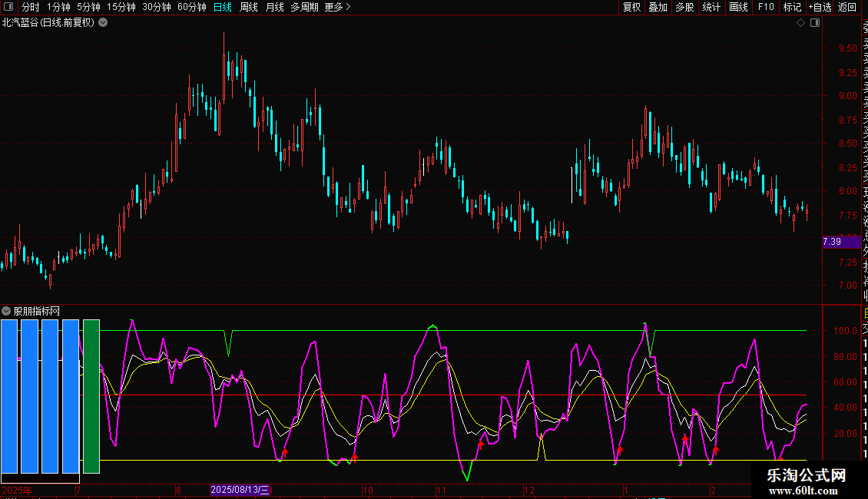This screenshot has height=499, width=868.
Task: Click the 2025/08/13 date marker on timeline
Action: pyautogui.click(x=240, y=490)
